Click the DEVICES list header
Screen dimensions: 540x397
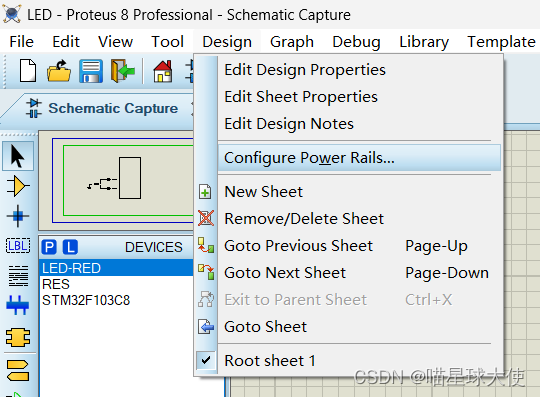[x=153, y=247]
